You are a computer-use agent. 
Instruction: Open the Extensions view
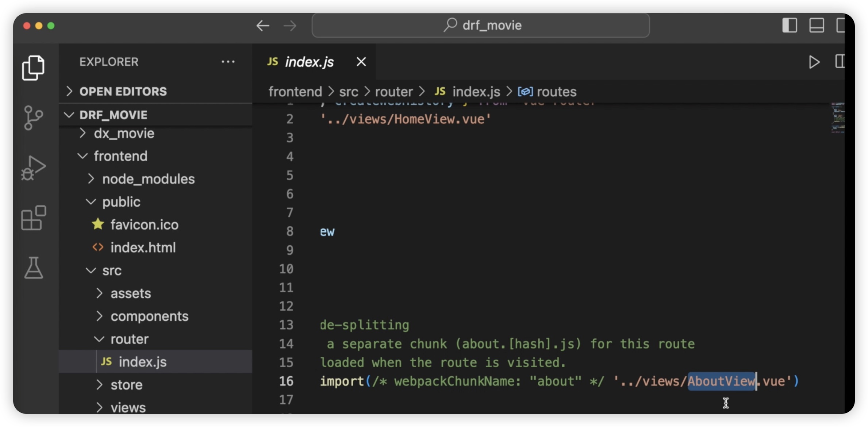(33, 218)
